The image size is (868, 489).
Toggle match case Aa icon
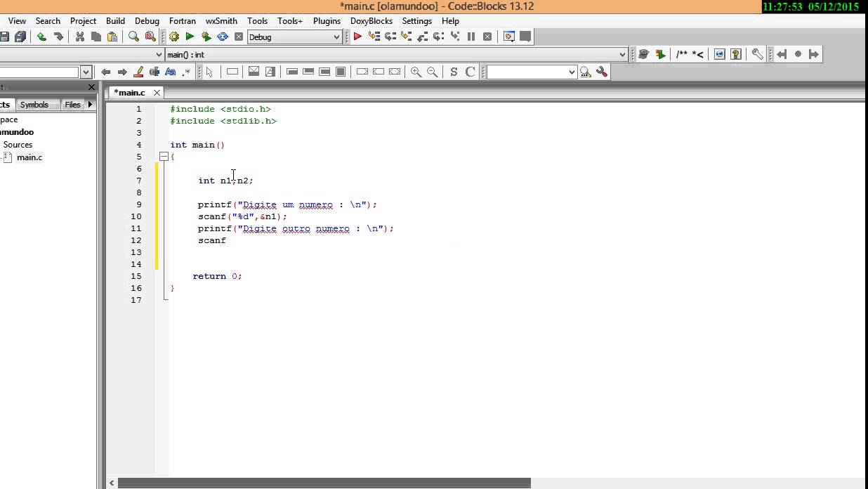tap(170, 72)
